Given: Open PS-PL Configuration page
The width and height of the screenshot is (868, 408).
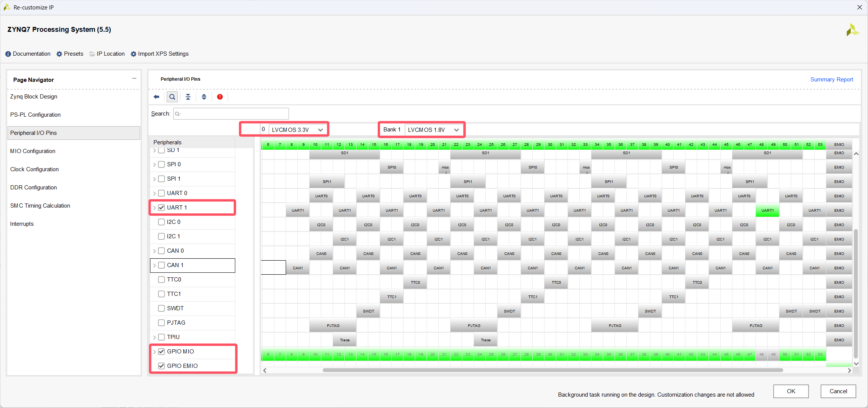Looking at the screenshot, I should [74, 115].
